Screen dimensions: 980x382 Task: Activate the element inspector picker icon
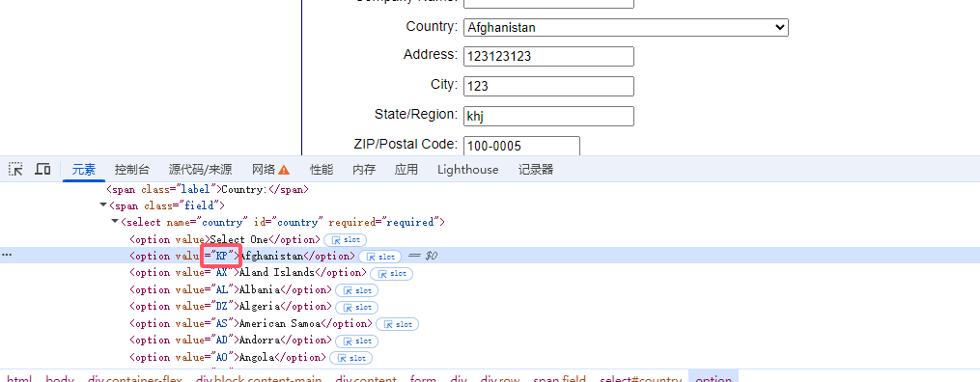click(x=15, y=169)
